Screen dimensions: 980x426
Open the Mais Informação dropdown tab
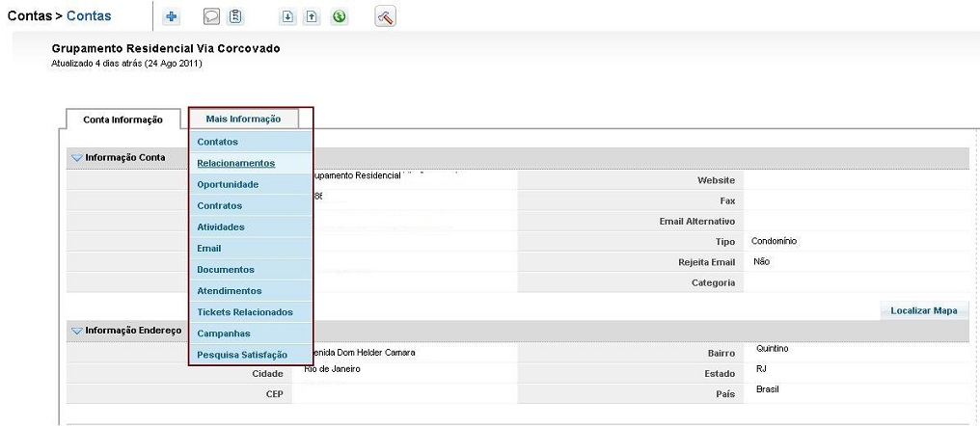tap(243, 119)
